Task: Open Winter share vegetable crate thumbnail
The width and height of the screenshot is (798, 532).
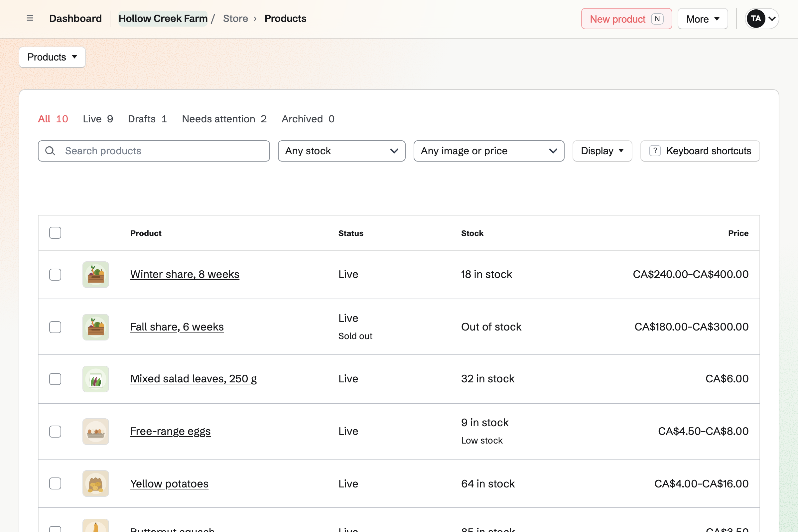Action: click(x=96, y=275)
